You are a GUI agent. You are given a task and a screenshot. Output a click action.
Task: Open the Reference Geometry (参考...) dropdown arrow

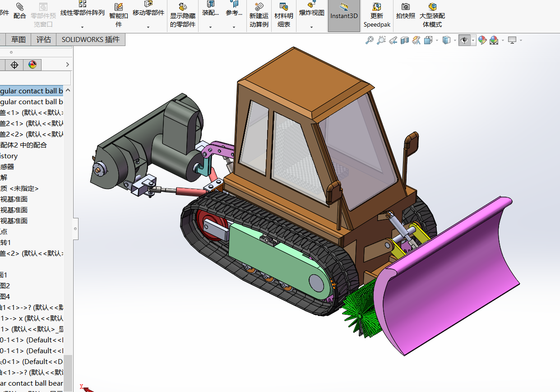click(234, 27)
